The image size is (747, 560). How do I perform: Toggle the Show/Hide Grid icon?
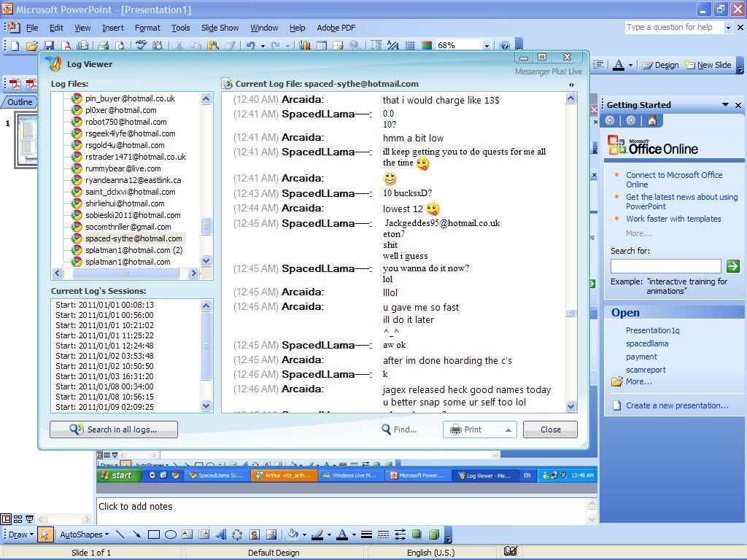click(x=410, y=45)
